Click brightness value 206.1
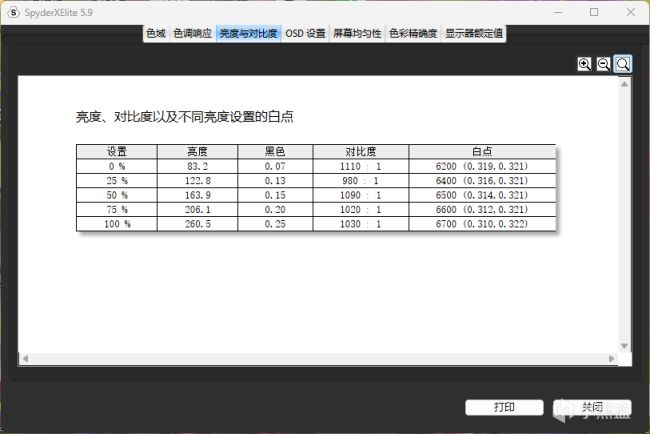Screen dimensions: 650x434 (x=197, y=210)
